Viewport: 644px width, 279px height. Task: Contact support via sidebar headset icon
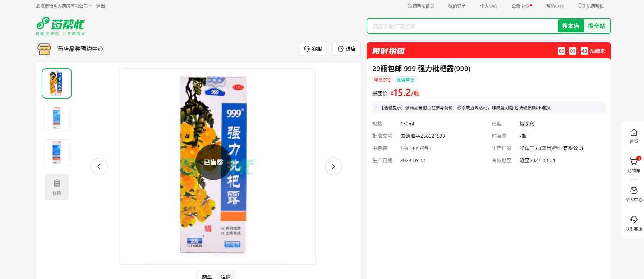tap(634, 219)
